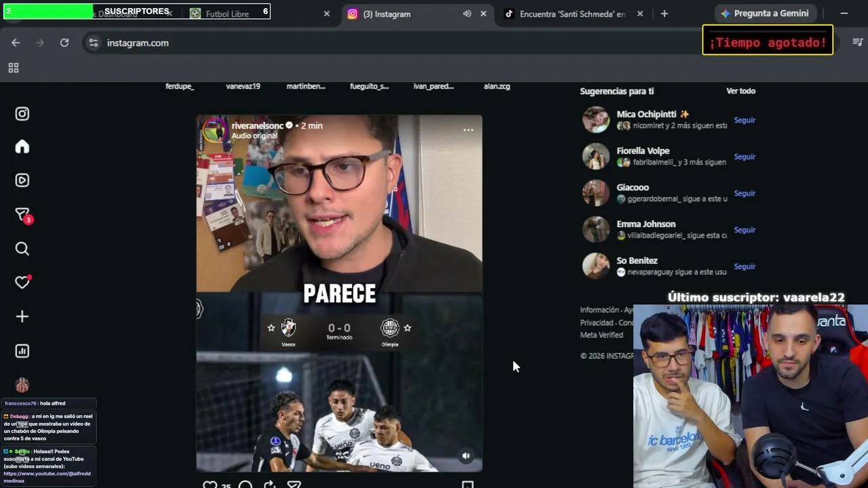
Task: Open the So Benitez name link
Action: pyautogui.click(x=637, y=261)
